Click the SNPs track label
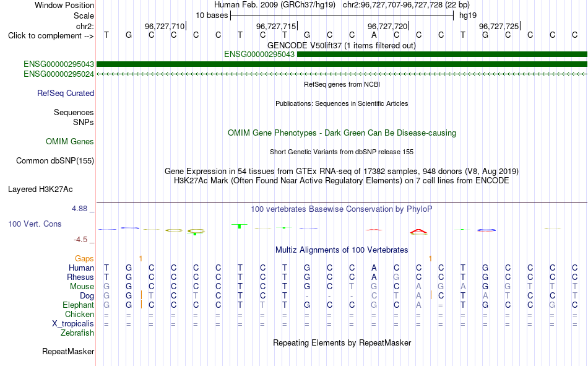Viewport: 588px width, 366px height. [84, 123]
